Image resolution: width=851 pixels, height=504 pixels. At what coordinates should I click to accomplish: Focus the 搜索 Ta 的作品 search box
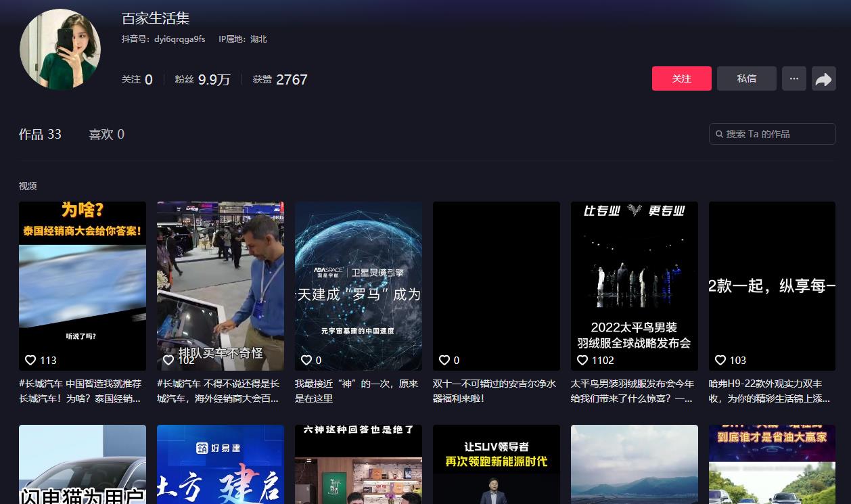773,134
